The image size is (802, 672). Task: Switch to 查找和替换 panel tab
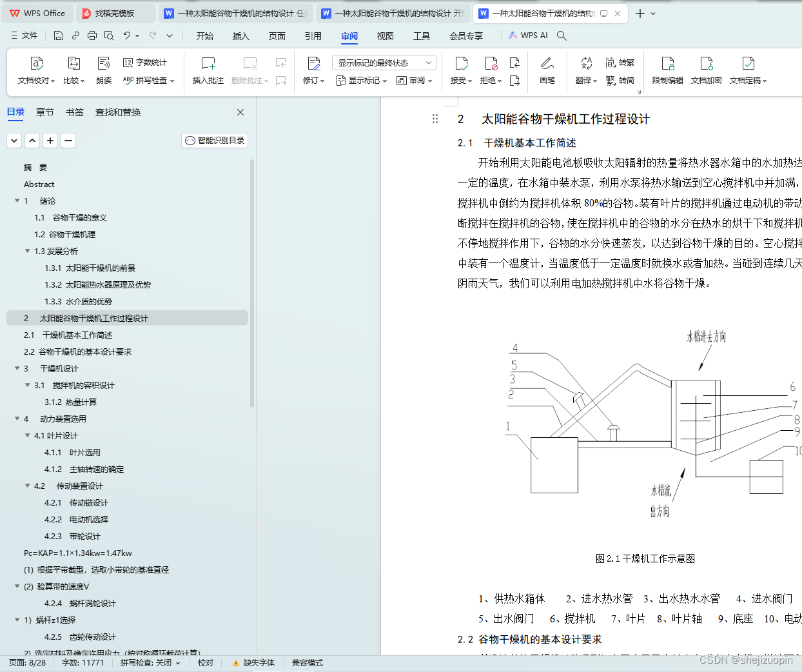(118, 112)
